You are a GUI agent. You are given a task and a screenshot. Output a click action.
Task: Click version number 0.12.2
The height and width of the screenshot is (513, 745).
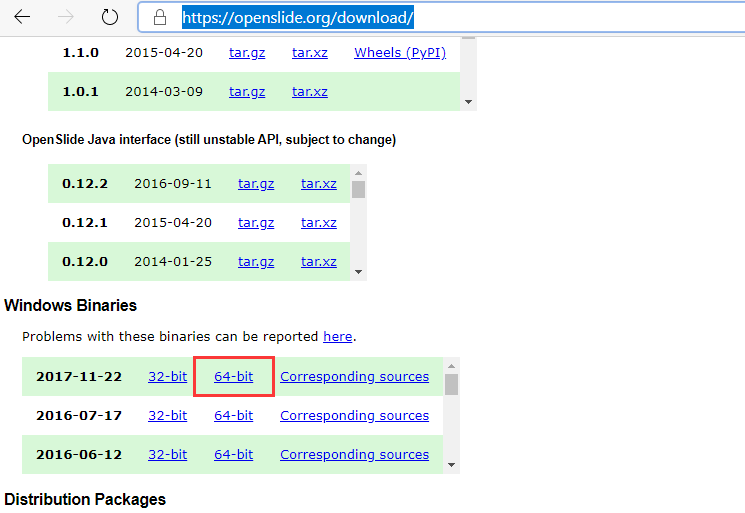point(85,183)
